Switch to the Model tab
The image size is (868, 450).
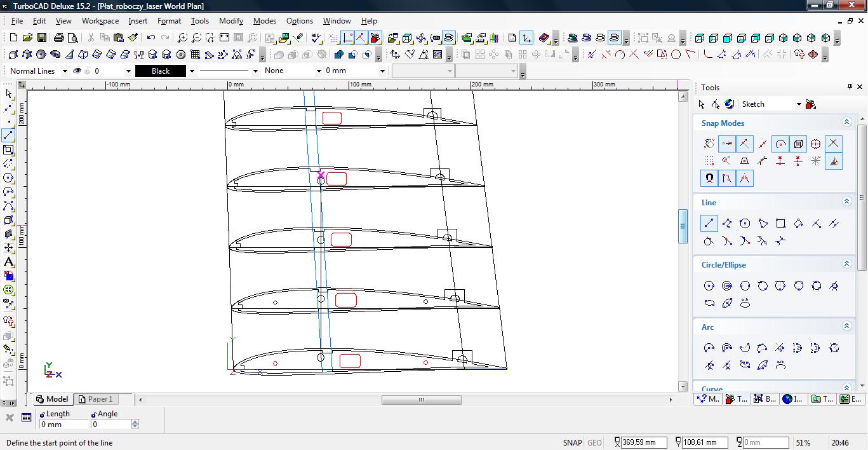pyautogui.click(x=53, y=399)
